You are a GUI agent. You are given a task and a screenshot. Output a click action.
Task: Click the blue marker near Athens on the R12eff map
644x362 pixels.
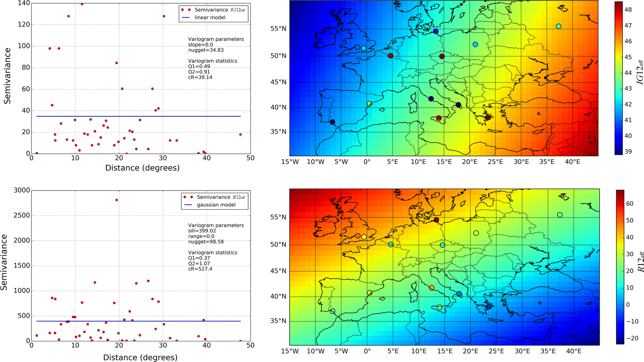(489, 307)
